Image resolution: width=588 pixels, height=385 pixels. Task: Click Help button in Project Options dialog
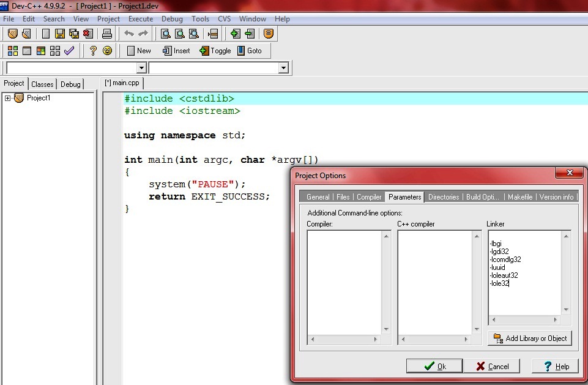coord(556,366)
